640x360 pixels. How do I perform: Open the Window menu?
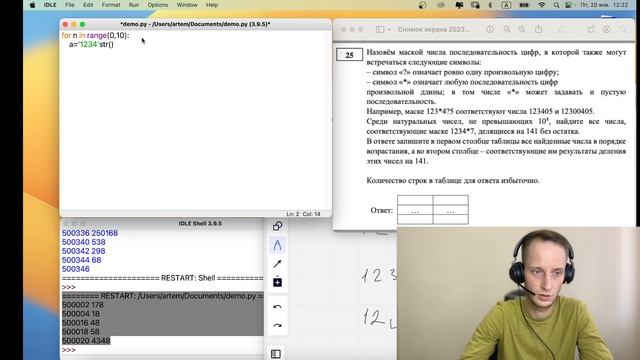tap(187, 5)
